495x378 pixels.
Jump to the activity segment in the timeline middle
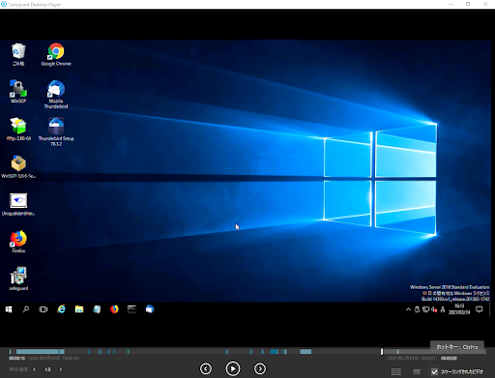274,351
